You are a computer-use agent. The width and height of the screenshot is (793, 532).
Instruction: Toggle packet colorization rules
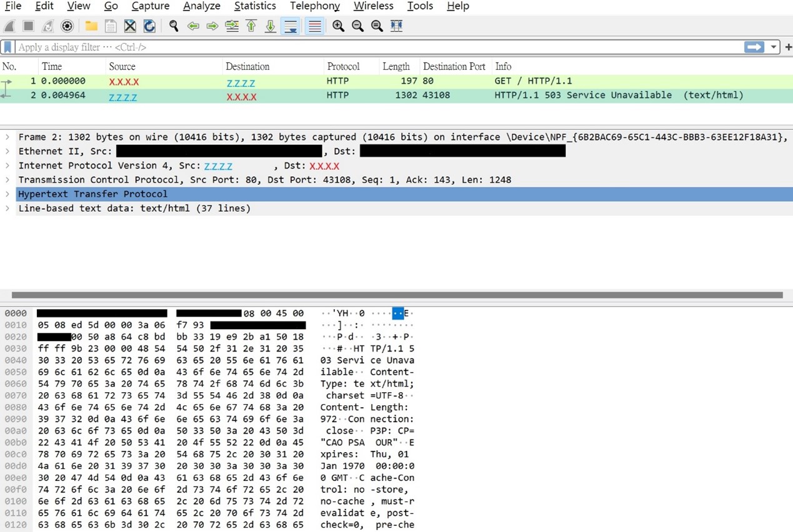pyautogui.click(x=315, y=26)
